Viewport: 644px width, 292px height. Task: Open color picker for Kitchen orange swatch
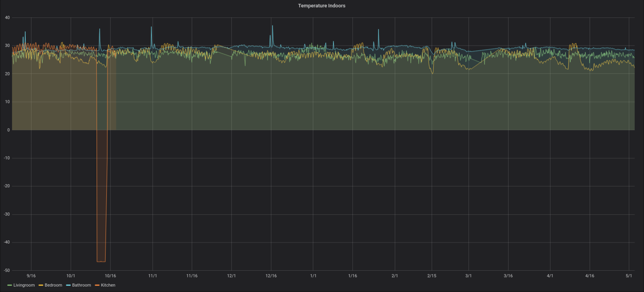pyautogui.click(x=97, y=285)
